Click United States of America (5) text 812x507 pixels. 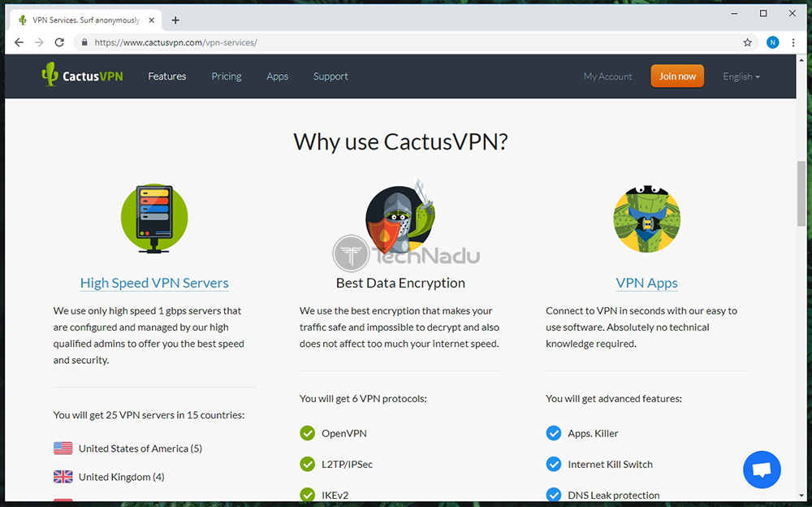[x=140, y=448]
